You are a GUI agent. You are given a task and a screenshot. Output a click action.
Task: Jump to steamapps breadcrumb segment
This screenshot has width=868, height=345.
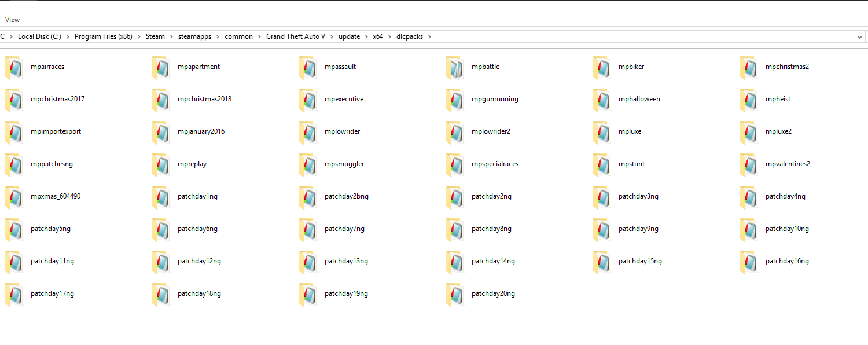pos(194,36)
